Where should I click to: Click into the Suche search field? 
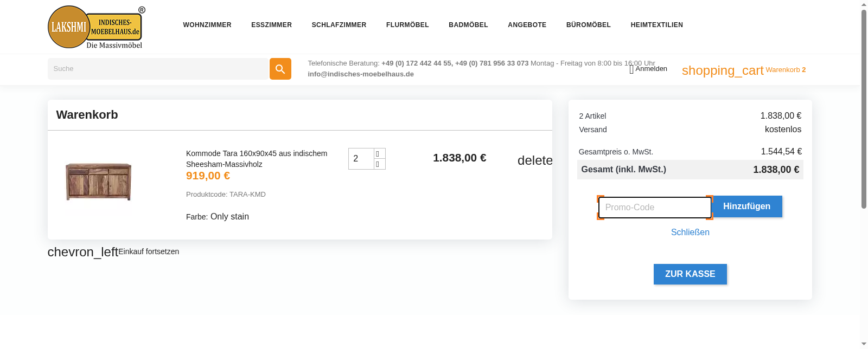pyautogui.click(x=158, y=69)
